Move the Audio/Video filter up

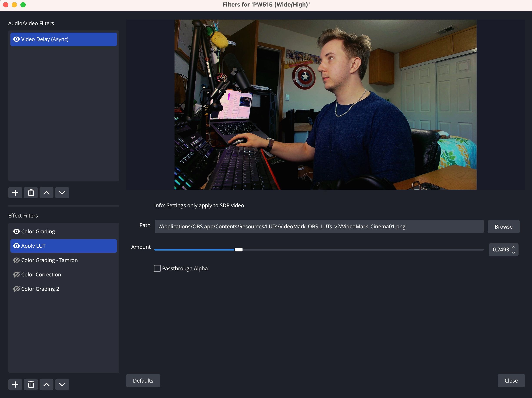(47, 192)
